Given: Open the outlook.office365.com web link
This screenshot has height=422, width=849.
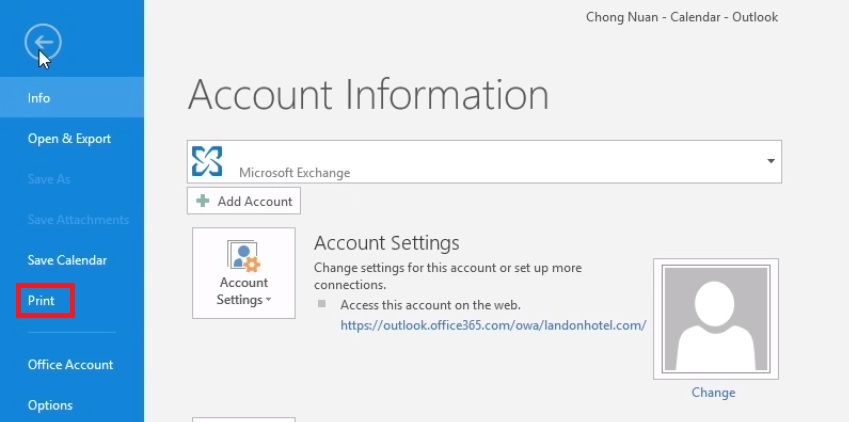Looking at the screenshot, I should pos(493,325).
